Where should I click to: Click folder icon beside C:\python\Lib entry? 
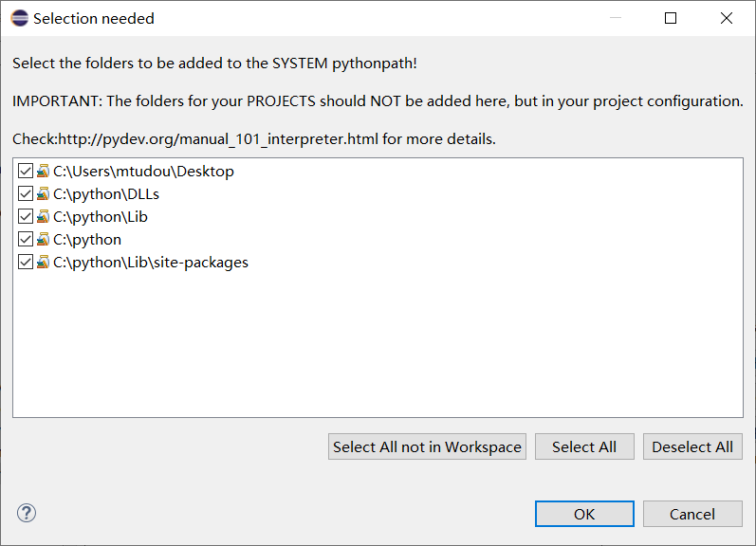pyautogui.click(x=43, y=217)
